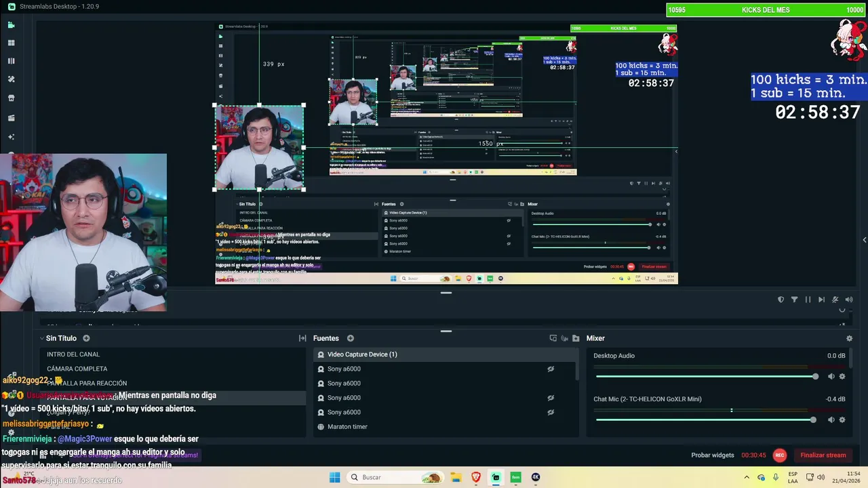
Task: Click the Finalizar stream button
Action: click(x=823, y=455)
